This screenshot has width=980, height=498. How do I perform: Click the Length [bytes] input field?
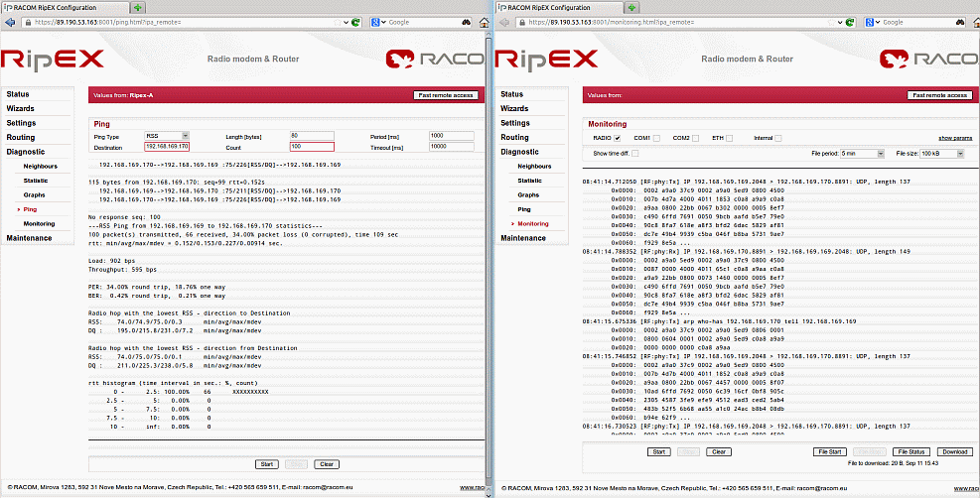tap(312, 136)
